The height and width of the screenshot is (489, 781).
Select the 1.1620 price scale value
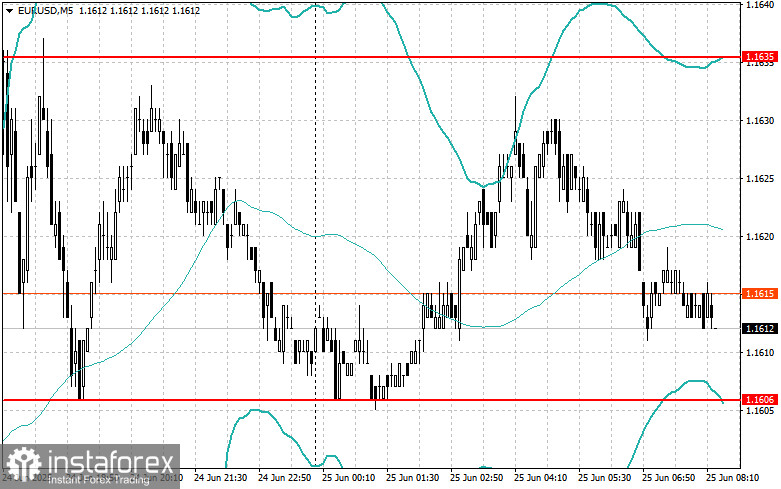click(x=760, y=237)
